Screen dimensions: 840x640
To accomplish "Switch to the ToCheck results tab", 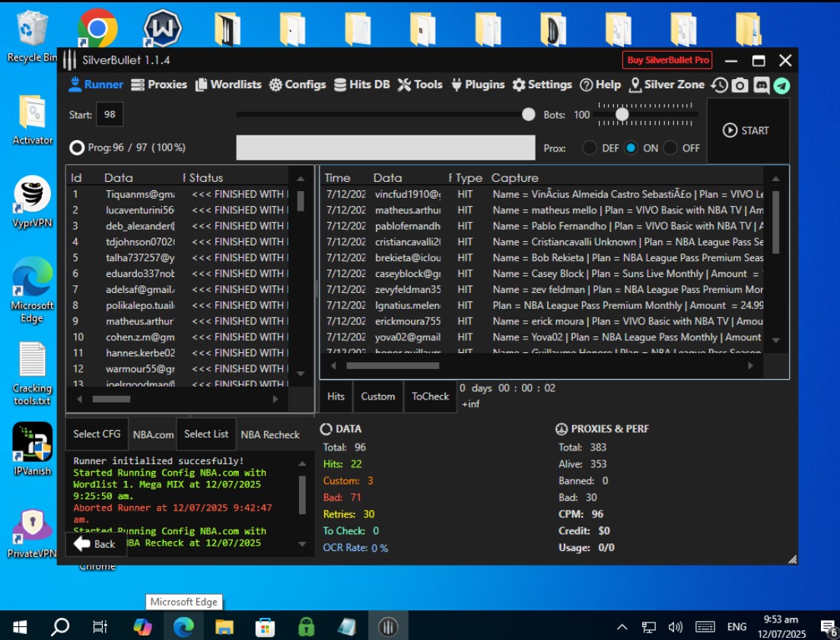I will [x=430, y=396].
